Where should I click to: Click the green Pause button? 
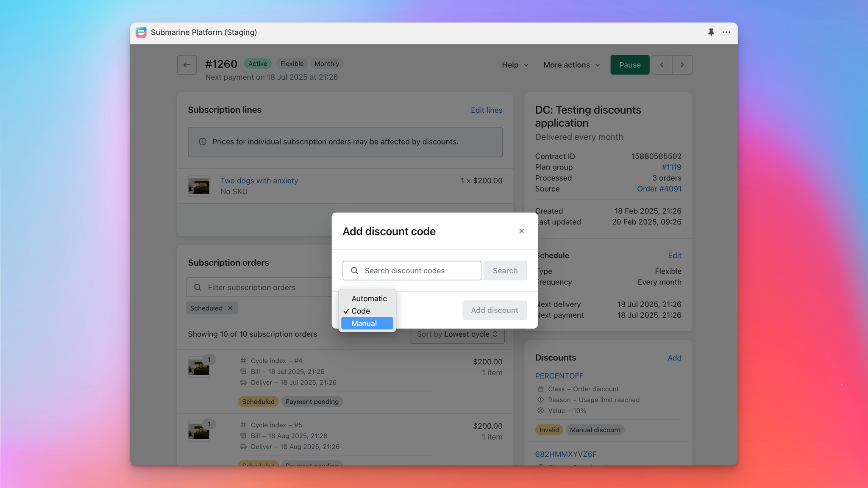point(629,65)
